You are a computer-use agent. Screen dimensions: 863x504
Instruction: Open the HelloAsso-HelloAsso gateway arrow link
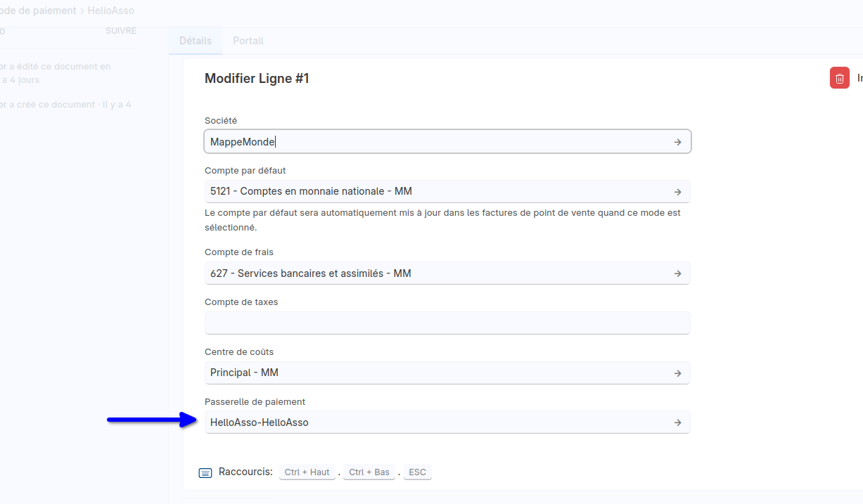677,422
